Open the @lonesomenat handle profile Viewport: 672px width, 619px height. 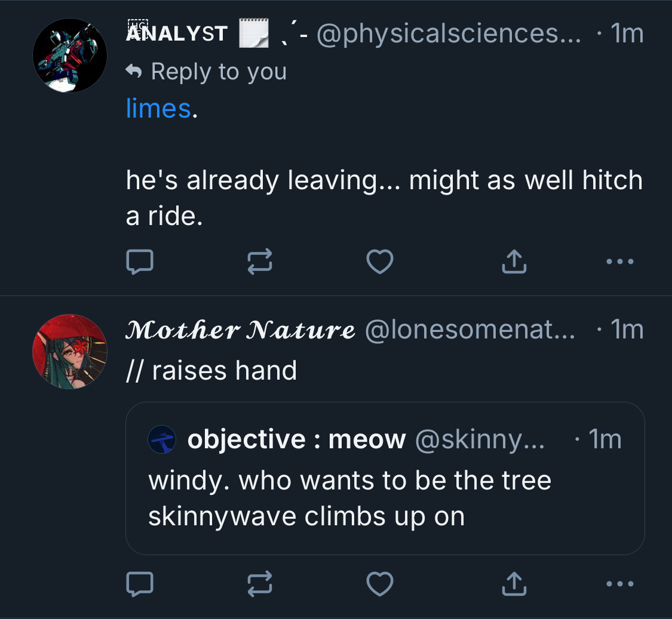470,330
